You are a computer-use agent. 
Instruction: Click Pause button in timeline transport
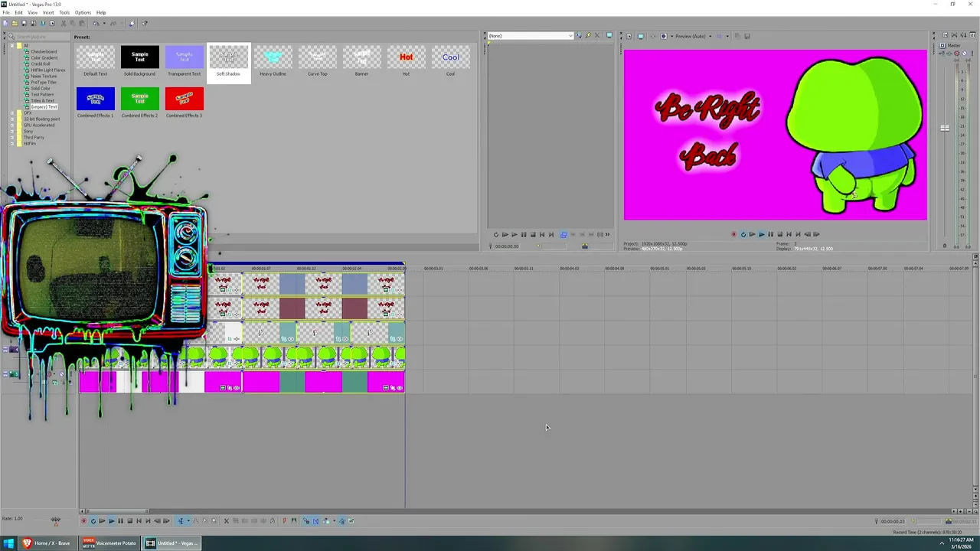pos(120,521)
